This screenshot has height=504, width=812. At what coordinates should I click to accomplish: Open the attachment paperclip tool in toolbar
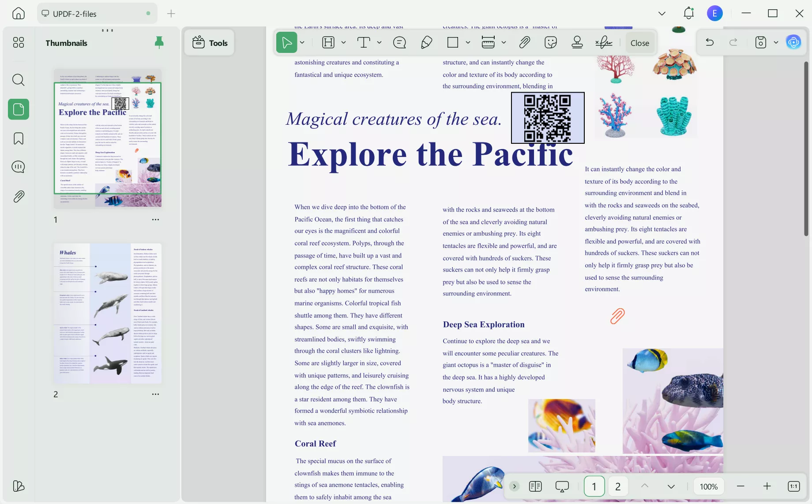pos(524,43)
